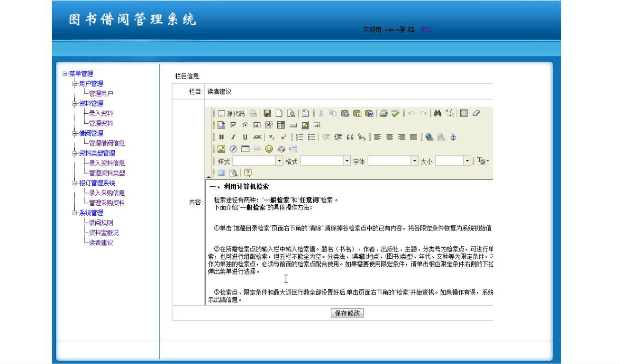The height and width of the screenshot is (364, 620).
Task: Open the text color picker dropdown
Action: [483, 161]
